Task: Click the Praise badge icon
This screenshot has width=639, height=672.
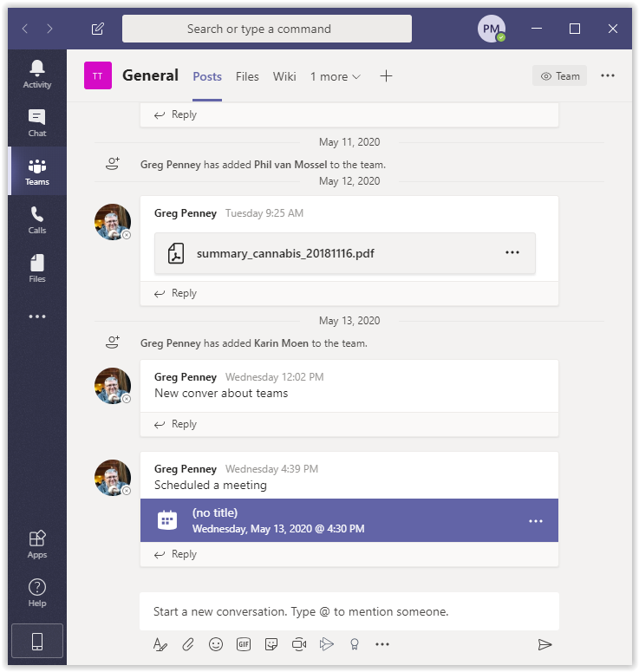Action: point(355,644)
